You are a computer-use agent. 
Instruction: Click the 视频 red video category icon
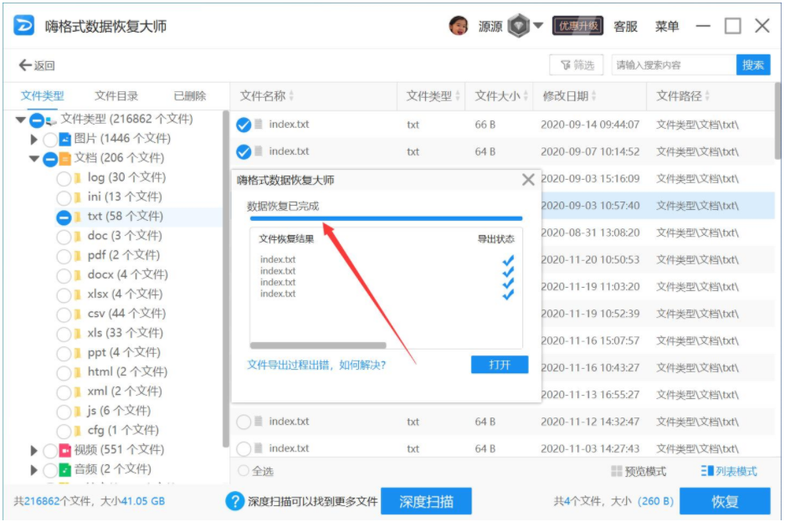65,450
